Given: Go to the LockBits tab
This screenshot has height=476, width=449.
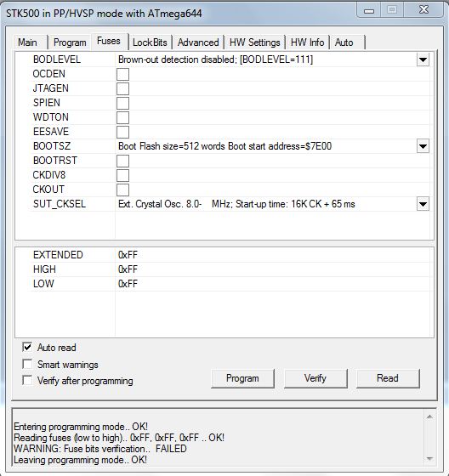Looking at the screenshot, I should [150, 42].
